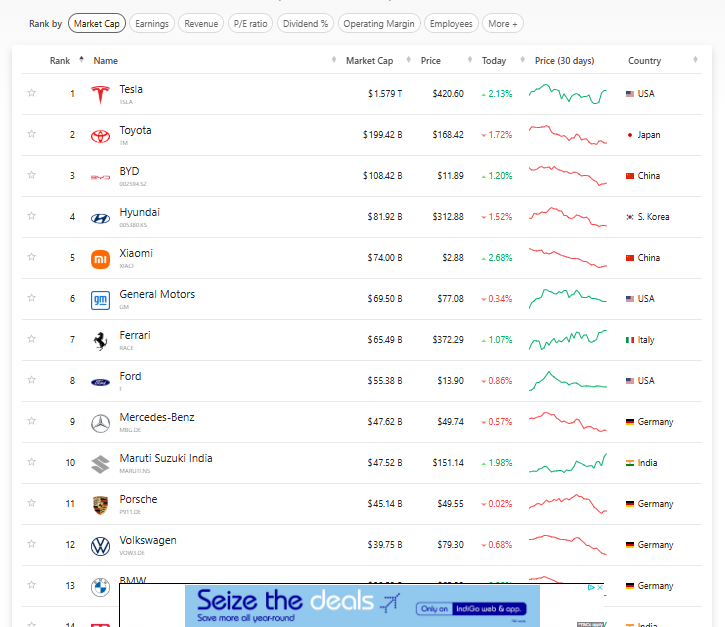This screenshot has width=725, height=627.
Task: Click Xiaomi price $2.88
Action: tap(453, 258)
